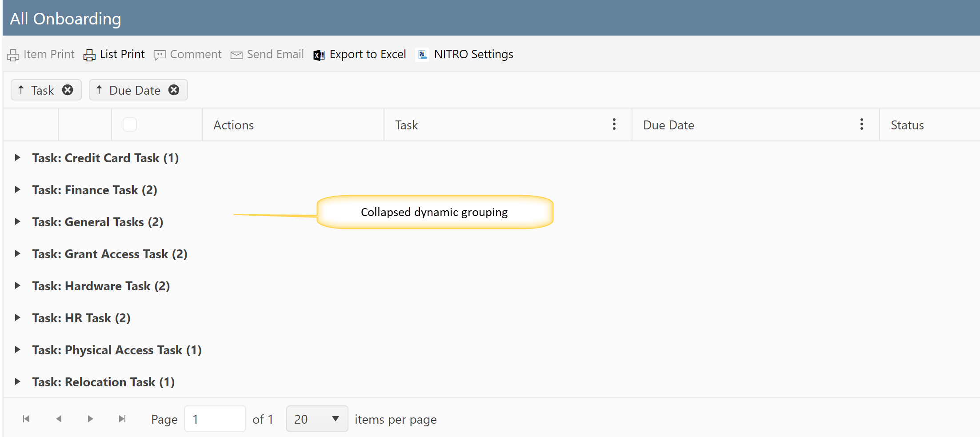Open Due Date column options menu
Image resolution: width=980 pixels, height=437 pixels.
point(862,124)
